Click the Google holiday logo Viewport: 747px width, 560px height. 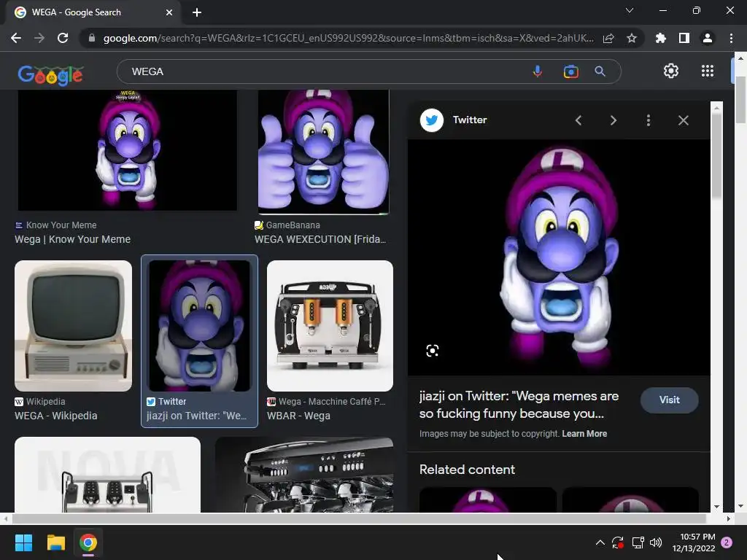pos(50,75)
